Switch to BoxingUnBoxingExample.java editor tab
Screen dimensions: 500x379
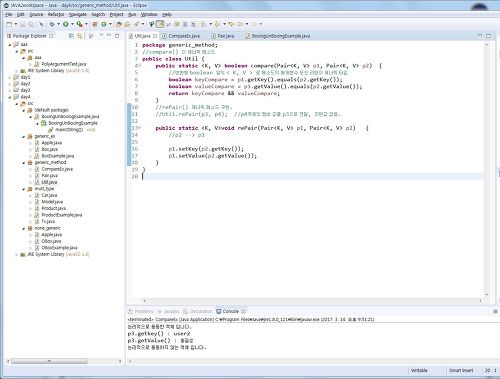[x=278, y=36]
